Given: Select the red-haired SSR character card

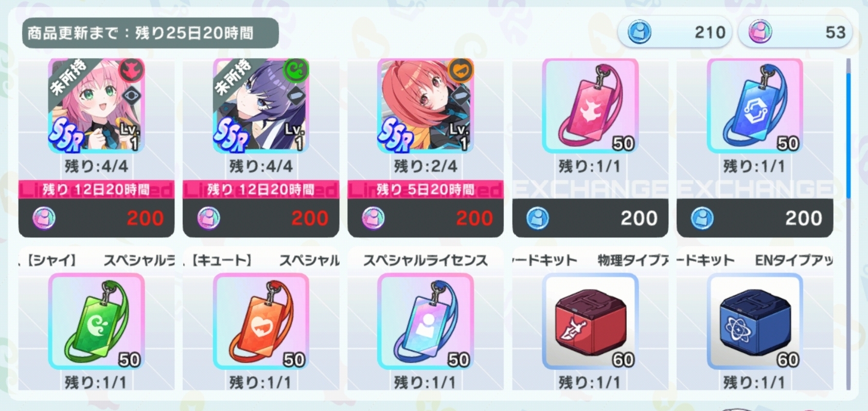Looking at the screenshot, I should (x=426, y=106).
